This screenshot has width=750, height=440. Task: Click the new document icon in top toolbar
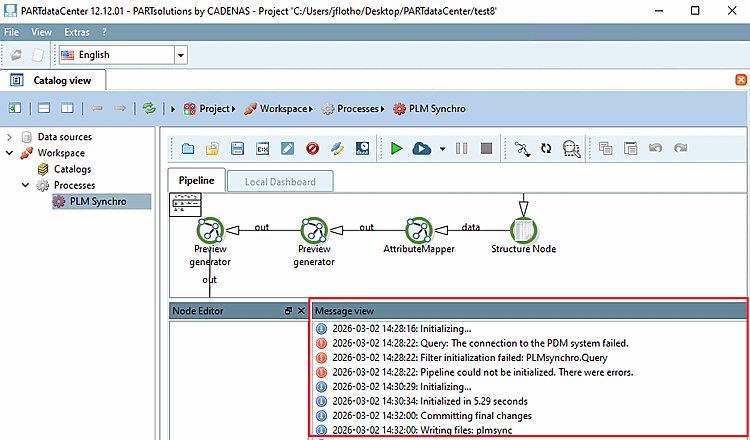coord(38,55)
